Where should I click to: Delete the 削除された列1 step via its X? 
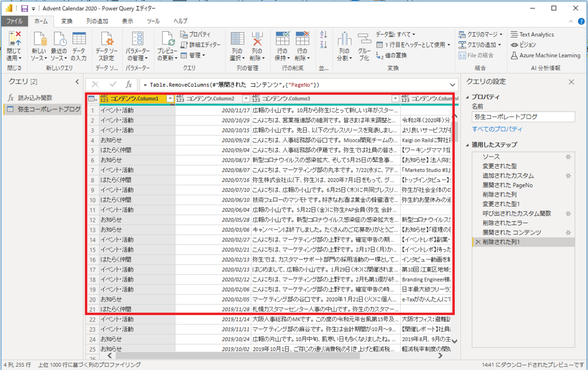(x=479, y=242)
